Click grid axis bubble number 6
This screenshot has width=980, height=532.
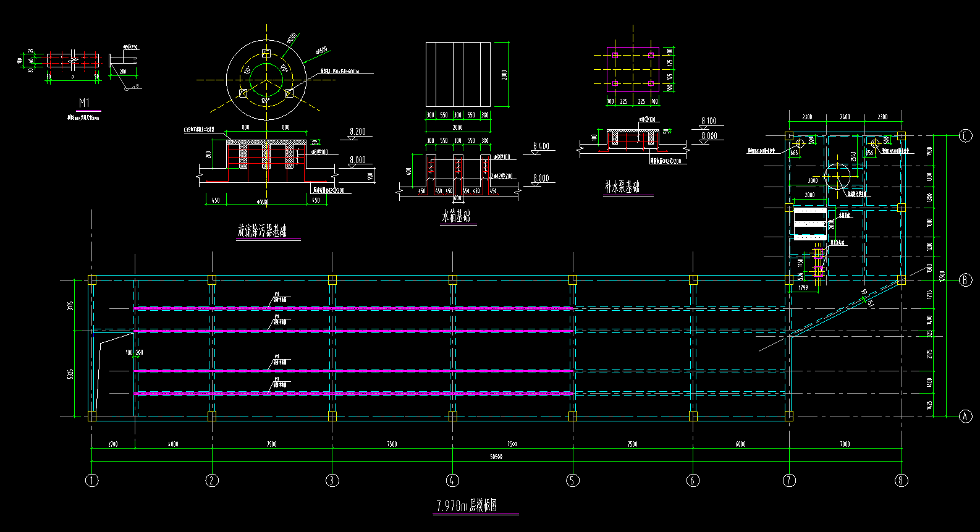tap(693, 480)
